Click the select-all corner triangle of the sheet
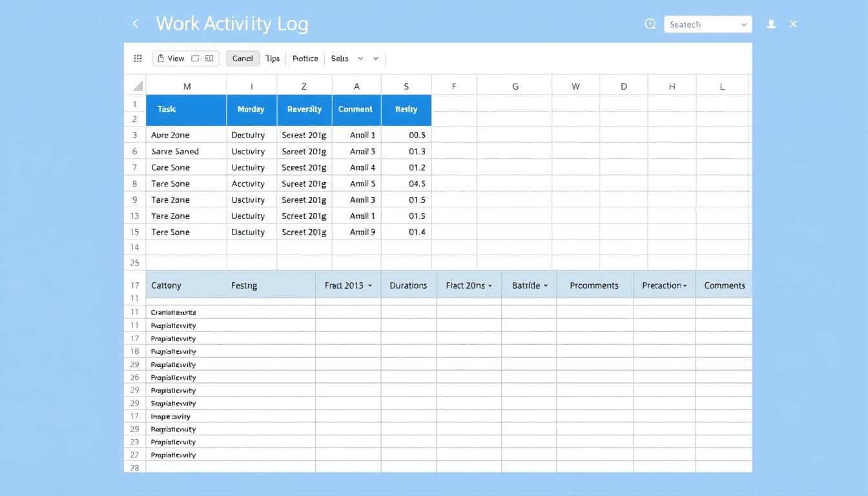Image resolution: width=868 pixels, height=496 pixels. pos(137,86)
